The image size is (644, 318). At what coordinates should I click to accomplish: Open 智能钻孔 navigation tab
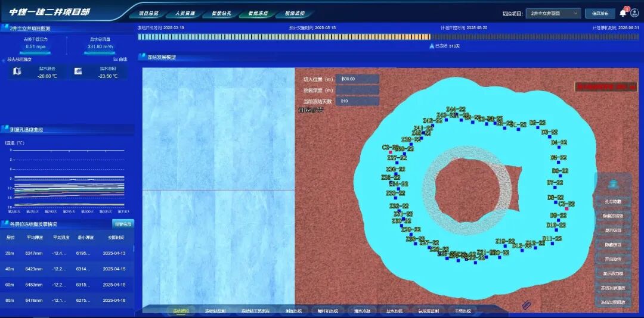point(222,14)
